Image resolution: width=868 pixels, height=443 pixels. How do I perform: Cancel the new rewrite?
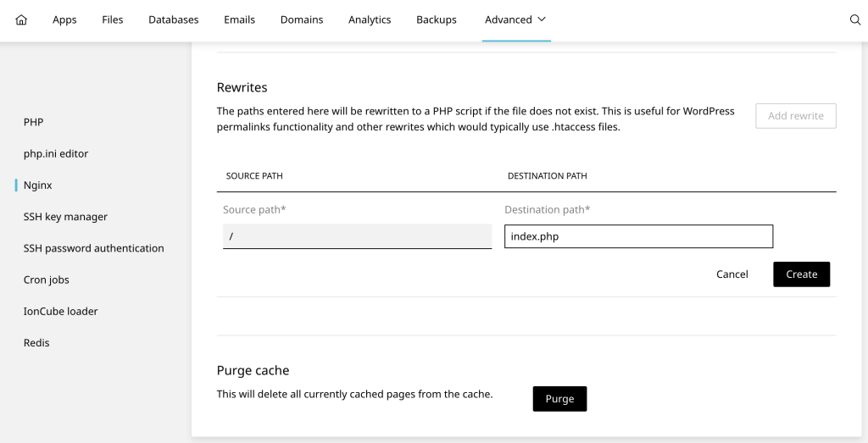[x=732, y=274]
